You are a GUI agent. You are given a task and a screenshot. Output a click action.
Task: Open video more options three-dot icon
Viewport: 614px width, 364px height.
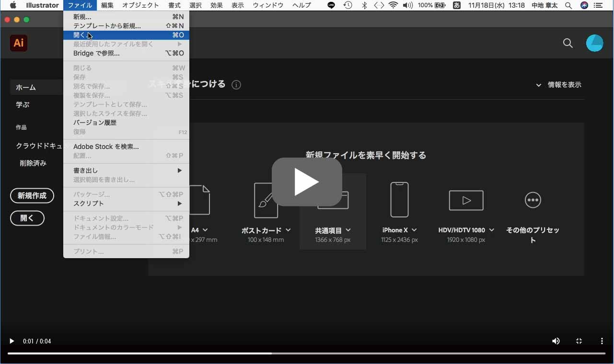(x=602, y=341)
